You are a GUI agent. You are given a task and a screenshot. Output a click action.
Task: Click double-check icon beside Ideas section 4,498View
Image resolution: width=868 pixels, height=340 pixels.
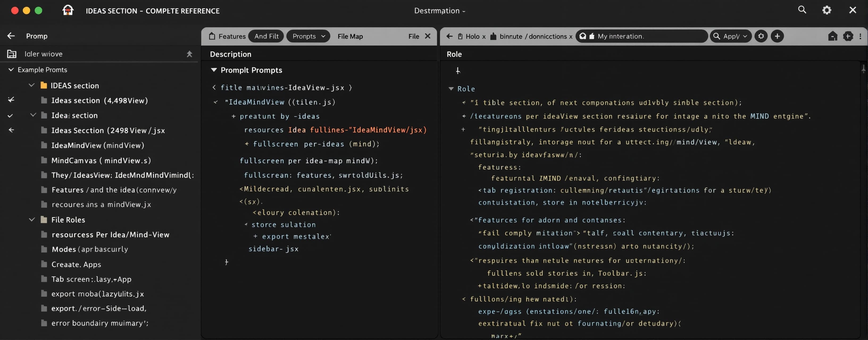11,100
